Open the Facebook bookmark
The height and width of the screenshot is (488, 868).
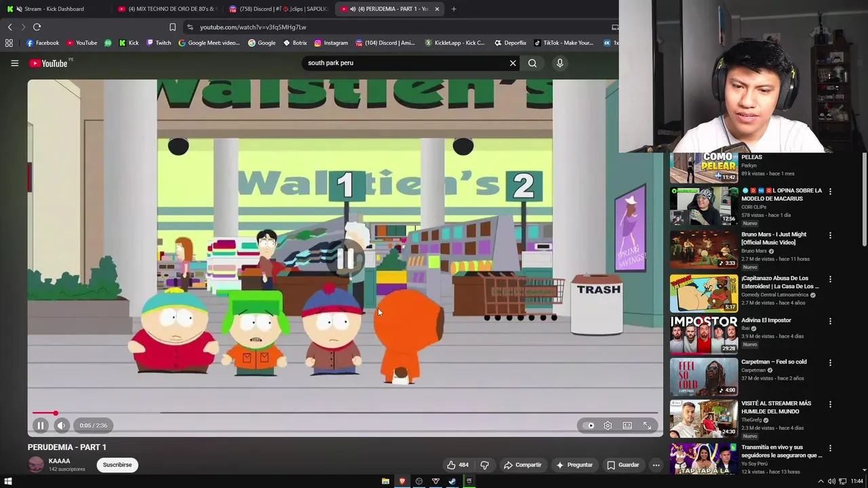43,43
